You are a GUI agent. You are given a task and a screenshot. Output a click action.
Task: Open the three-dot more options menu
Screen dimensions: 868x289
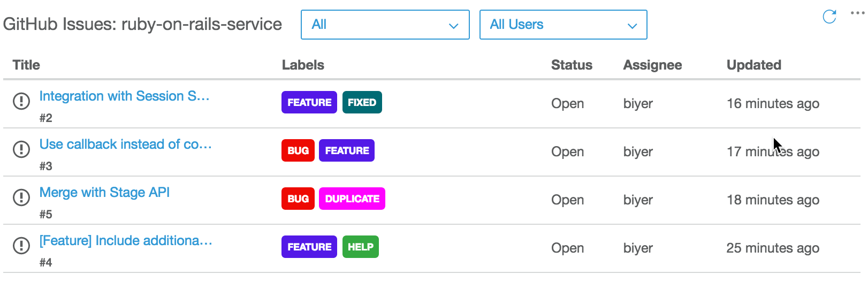[857, 13]
